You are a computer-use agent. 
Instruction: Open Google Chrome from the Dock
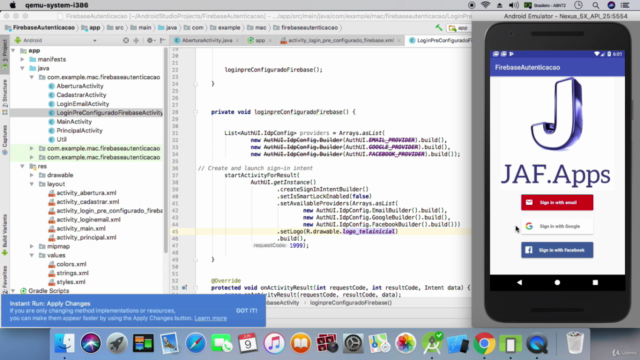(484, 343)
